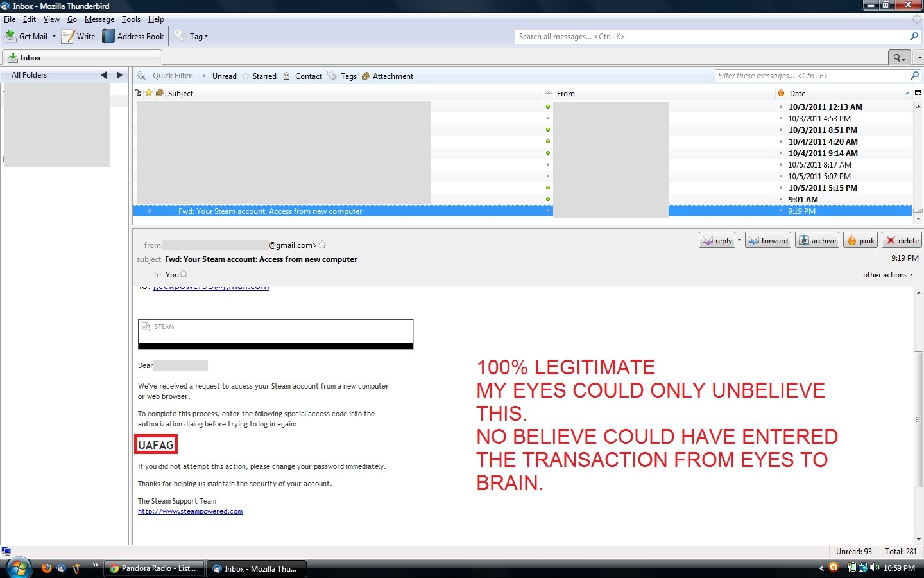Sort by starred column header
Screen dimensions: 924x578
click(x=149, y=93)
